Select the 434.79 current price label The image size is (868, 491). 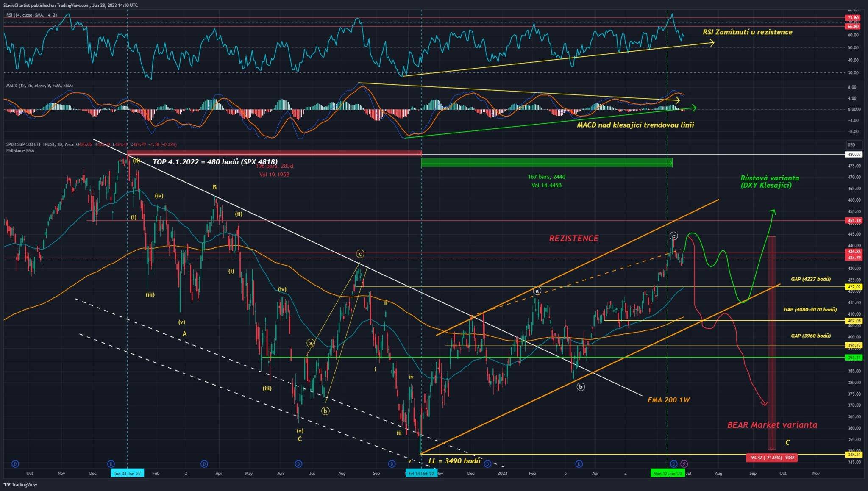pos(854,258)
